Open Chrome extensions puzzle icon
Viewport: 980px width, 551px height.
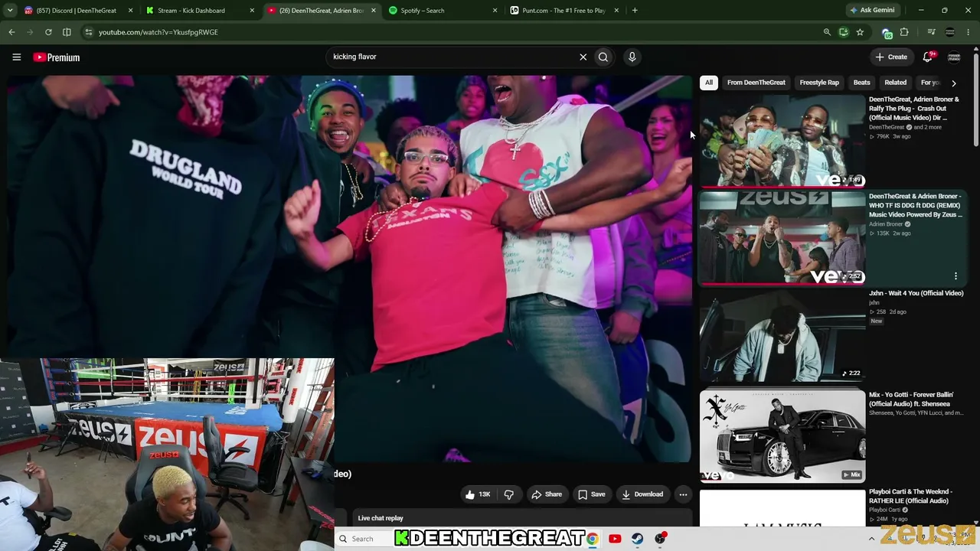tap(904, 32)
